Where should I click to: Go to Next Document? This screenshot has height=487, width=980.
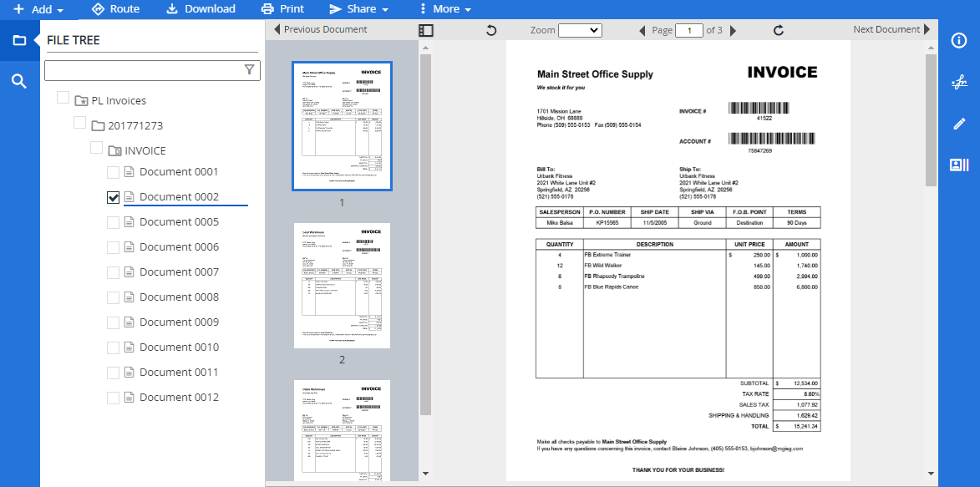point(891,29)
